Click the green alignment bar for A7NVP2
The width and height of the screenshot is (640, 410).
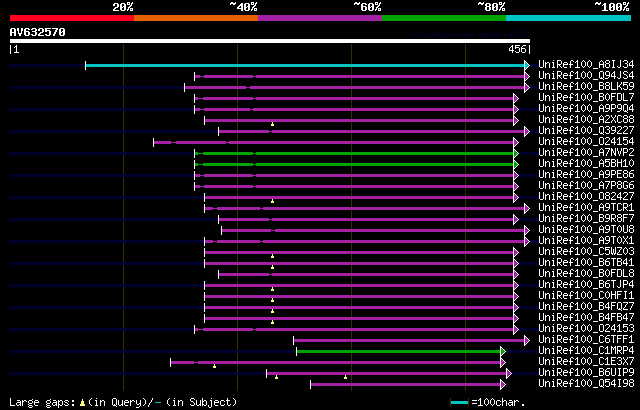pos(354,153)
